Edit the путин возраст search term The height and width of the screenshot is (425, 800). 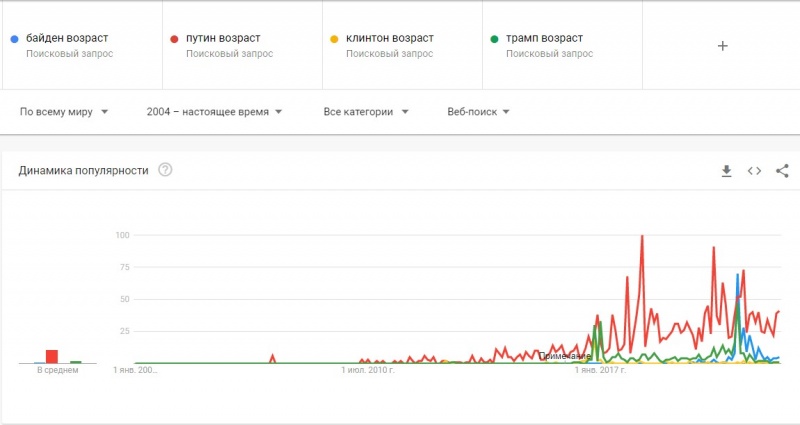coord(223,39)
